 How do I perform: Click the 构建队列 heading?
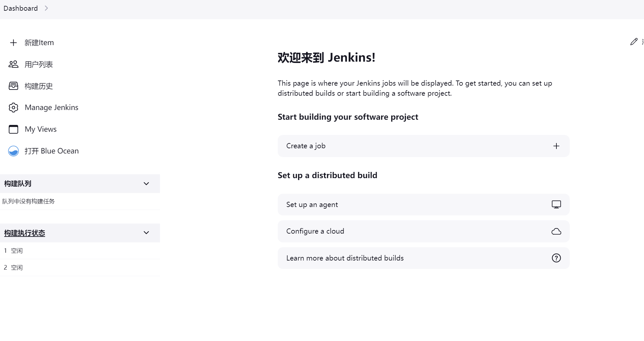(x=18, y=184)
